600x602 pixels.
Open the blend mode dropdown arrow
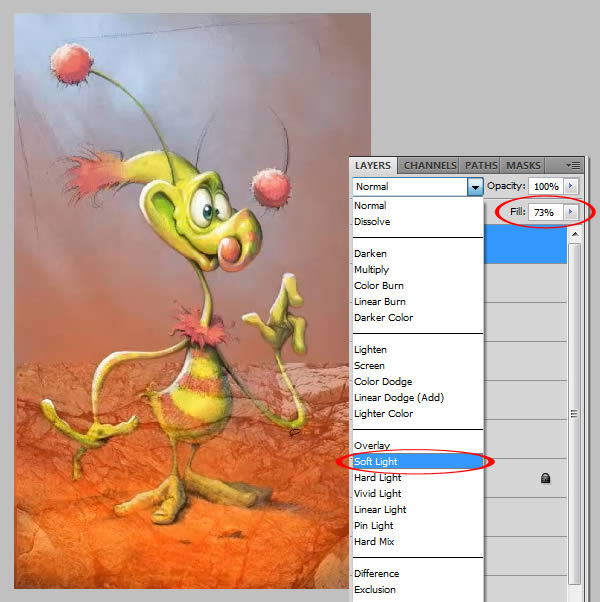coord(475,187)
